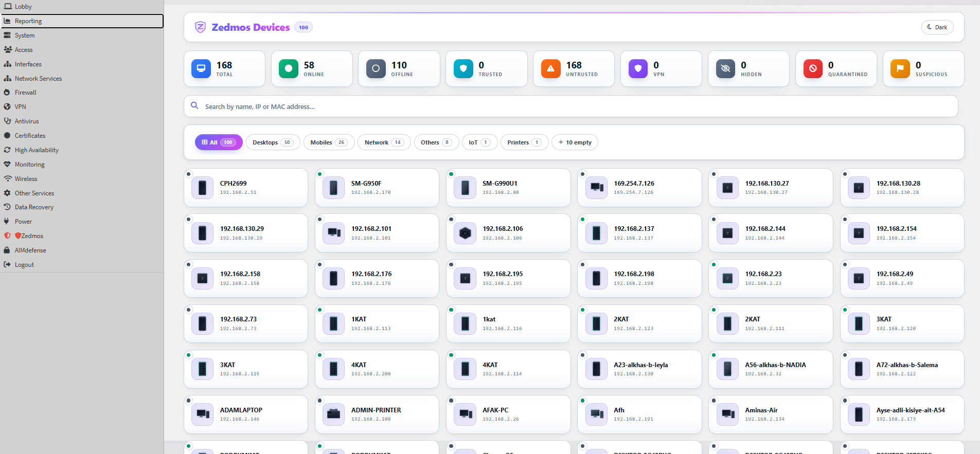Open the SM-G950F device card
Viewport: 980px width, 454px height.
(x=377, y=188)
